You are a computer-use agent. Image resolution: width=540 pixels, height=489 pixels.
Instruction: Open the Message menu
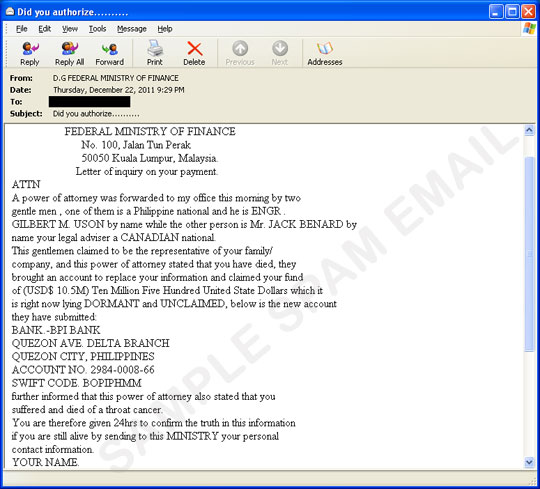pos(132,29)
